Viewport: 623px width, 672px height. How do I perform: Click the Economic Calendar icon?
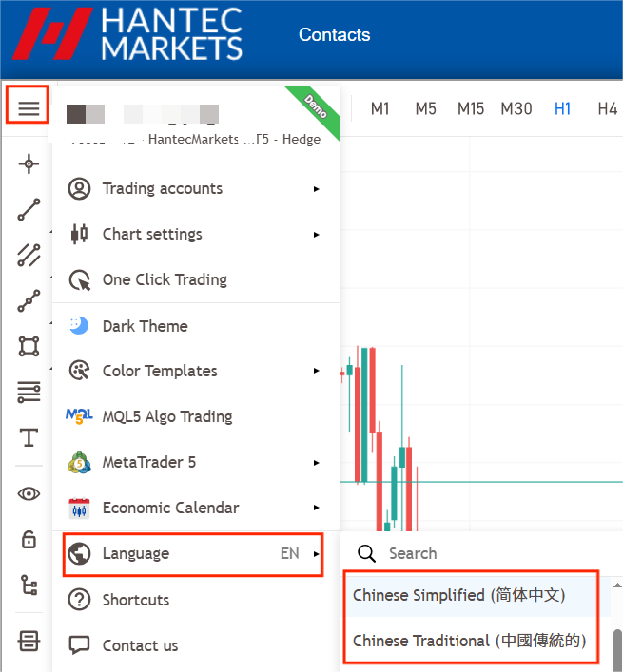point(79,508)
